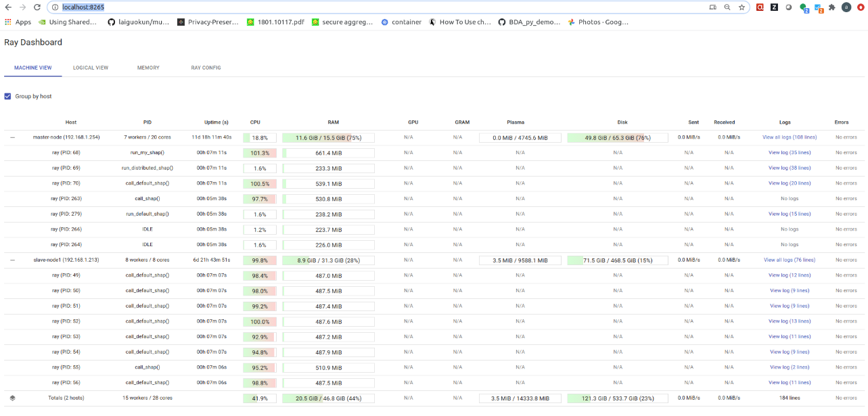Image resolution: width=868 pixels, height=416 pixels.
Task: Click master-node RAM bar 11.6 GiB / 15.5 GiB
Action: coord(328,137)
